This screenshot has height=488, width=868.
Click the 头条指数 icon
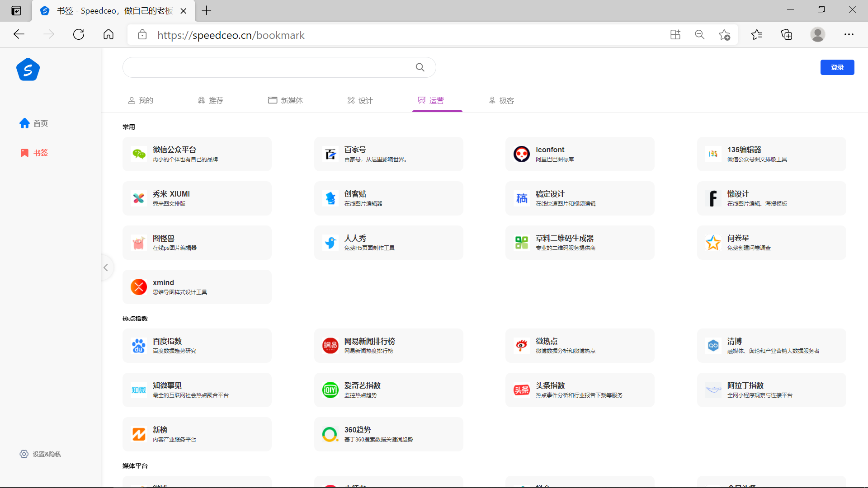point(522,390)
